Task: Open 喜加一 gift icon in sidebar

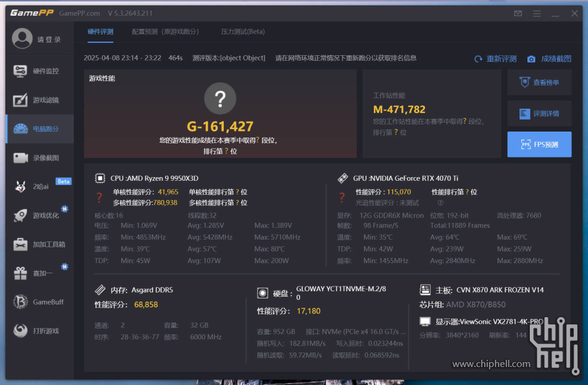Action: tap(20, 273)
